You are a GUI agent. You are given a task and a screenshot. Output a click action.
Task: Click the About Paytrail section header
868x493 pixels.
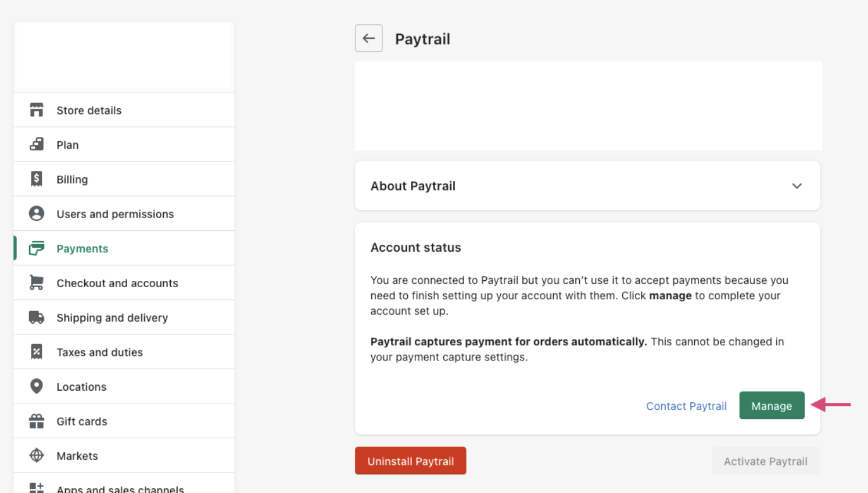click(x=413, y=186)
